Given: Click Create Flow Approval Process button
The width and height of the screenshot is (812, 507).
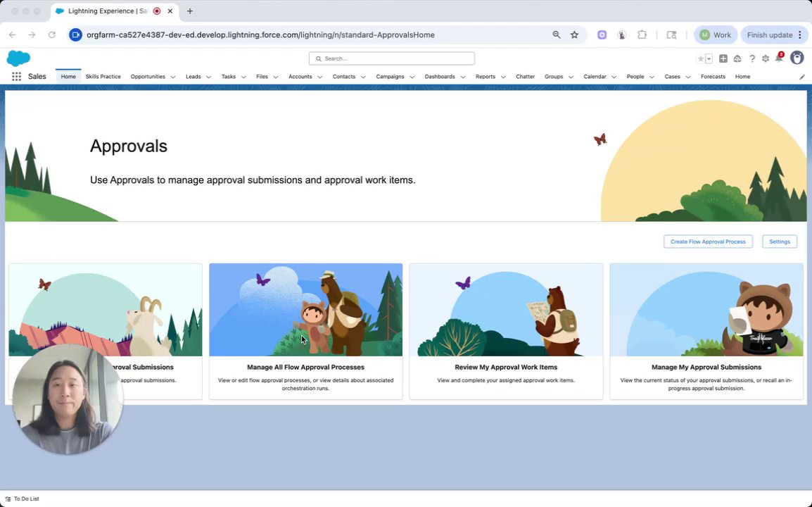Looking at the screenshot, I should 708,242.
